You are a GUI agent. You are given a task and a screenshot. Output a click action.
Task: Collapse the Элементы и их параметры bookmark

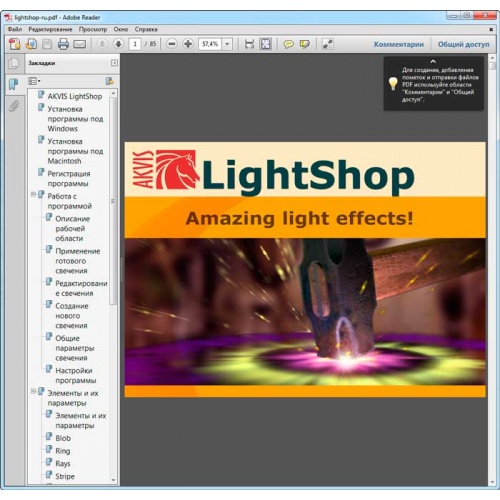pos(33,391)
